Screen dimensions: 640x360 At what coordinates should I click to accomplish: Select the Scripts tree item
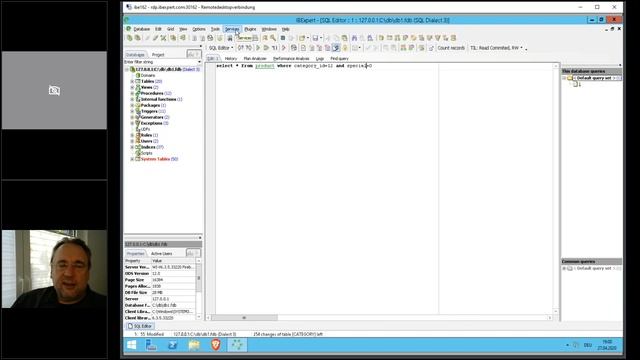pos(146,153)
